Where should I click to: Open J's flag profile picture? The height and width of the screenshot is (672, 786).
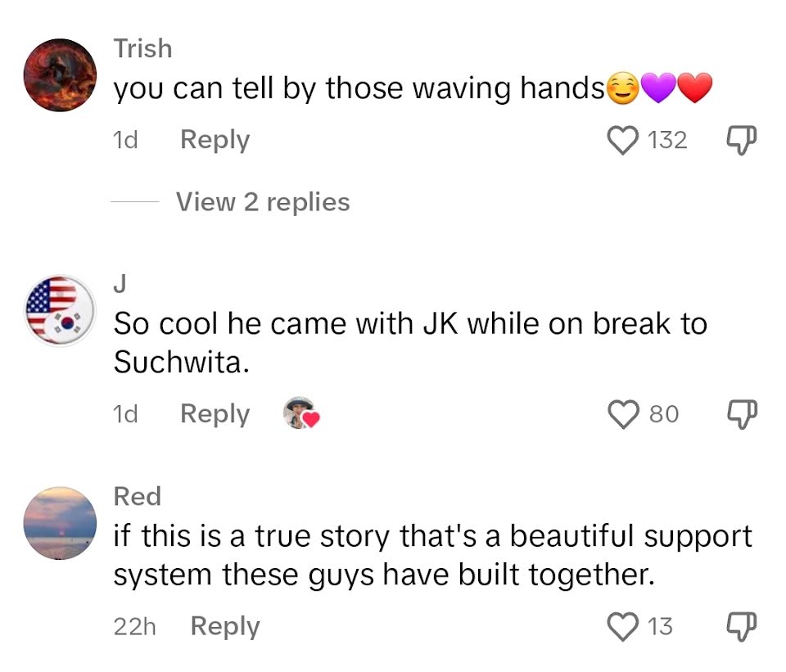(x=60, y=311)
